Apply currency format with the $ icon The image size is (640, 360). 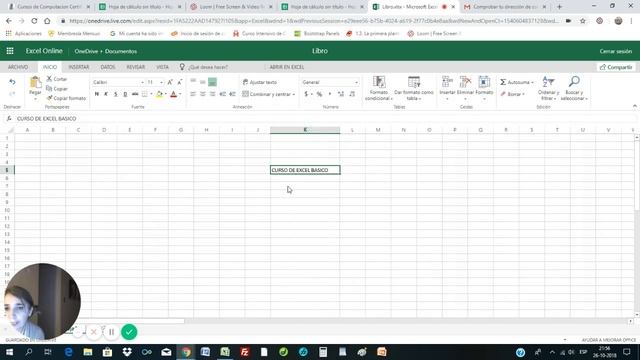pyautogui.click(x=306, y=94)
